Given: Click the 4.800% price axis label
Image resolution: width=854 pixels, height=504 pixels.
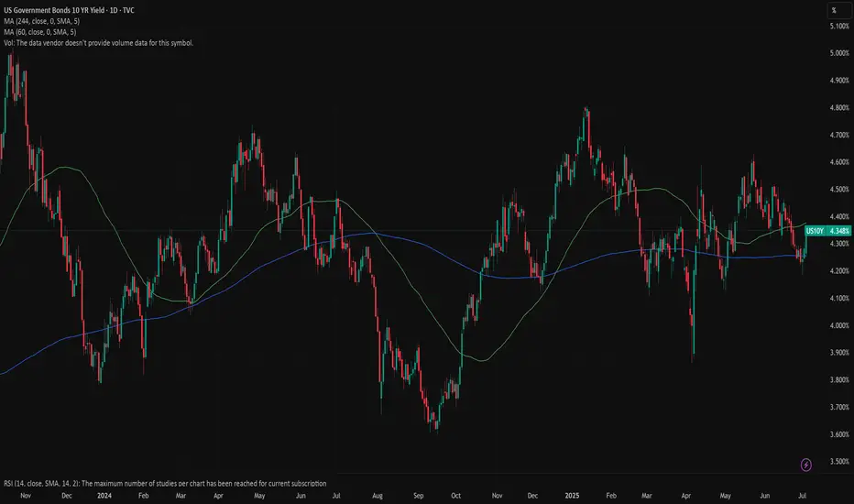Looking at the screenshot, I should click(x=839, y=108).
